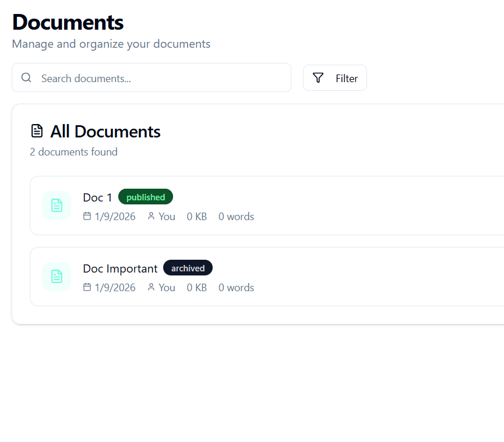Open the Doc Important document
The image size is (504, 442).
click(x=120, y=268)
